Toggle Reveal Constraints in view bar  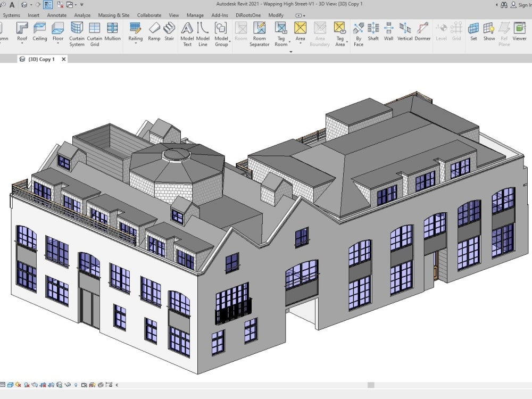[109, 385]
